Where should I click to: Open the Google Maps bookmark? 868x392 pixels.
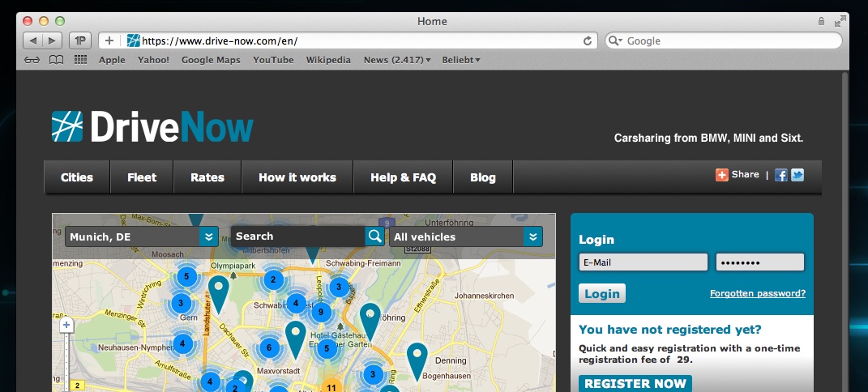pyautogui.click(x=211, y=60)
